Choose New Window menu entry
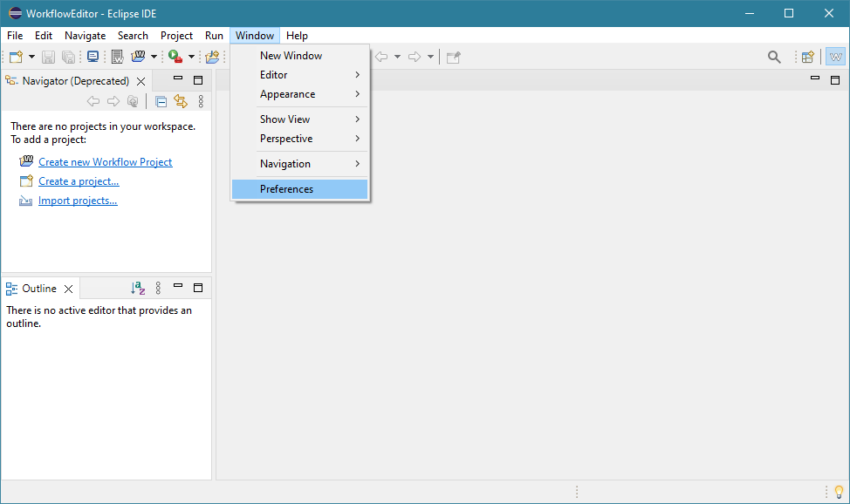Image resolution: width=850 pixels, height=504 pixels. coord(291,56)
